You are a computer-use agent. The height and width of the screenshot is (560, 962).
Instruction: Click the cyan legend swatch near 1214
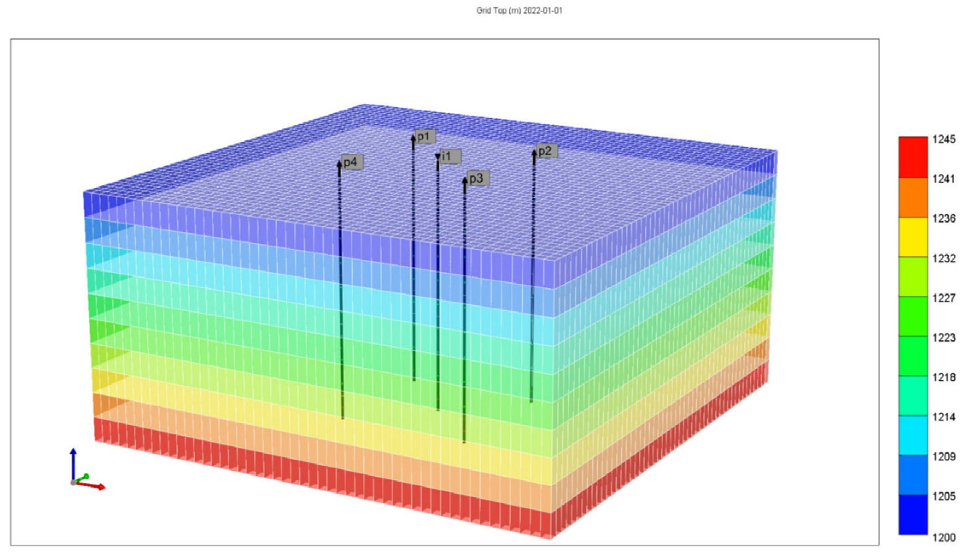pyautogui.click(x=913, y=435)
